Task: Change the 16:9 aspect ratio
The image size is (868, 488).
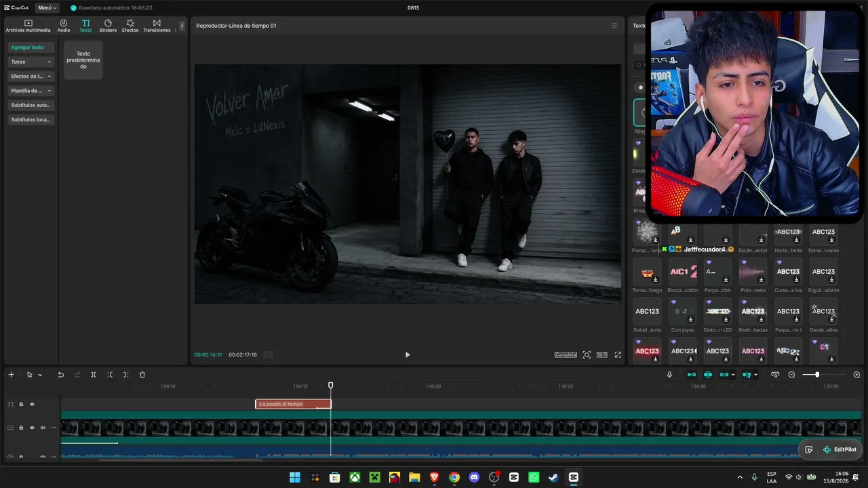Action: [601, 354]
